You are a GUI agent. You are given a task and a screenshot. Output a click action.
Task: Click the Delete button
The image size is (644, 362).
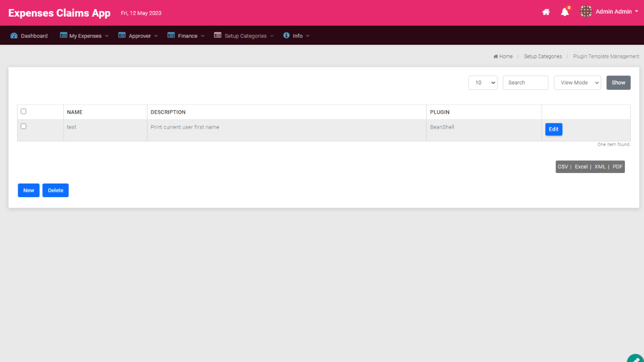(55, 190)
